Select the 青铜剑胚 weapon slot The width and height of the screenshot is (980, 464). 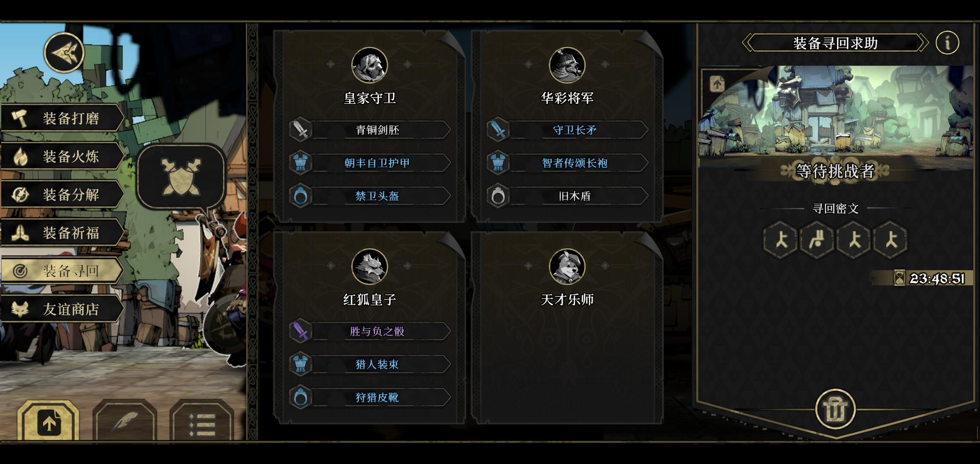pos(370,130)
